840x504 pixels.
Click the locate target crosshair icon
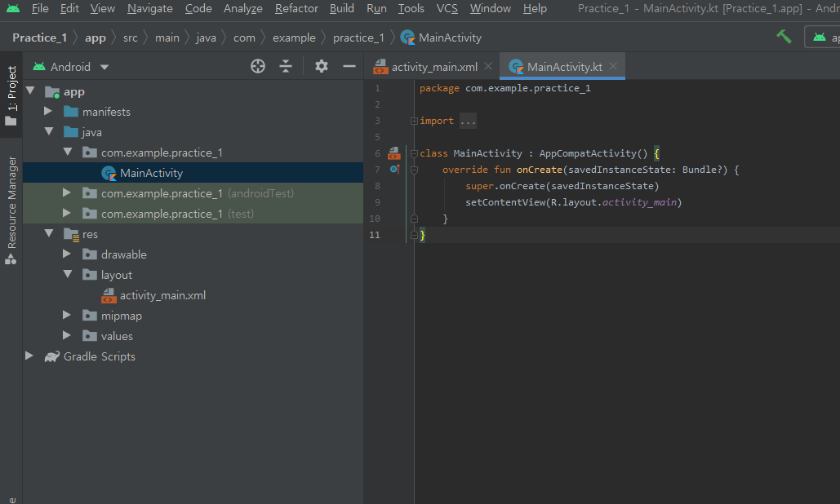[258, 66]
